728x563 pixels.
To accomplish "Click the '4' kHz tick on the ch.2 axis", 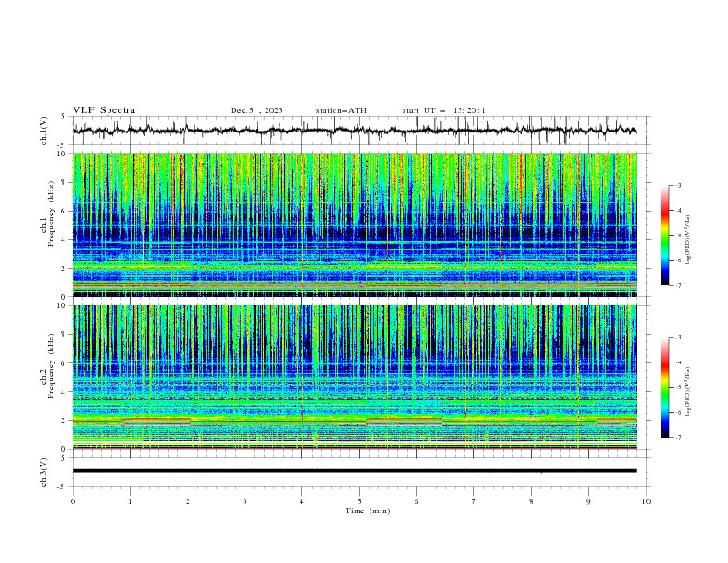I will pyautogui.click(x=64, y=392).
